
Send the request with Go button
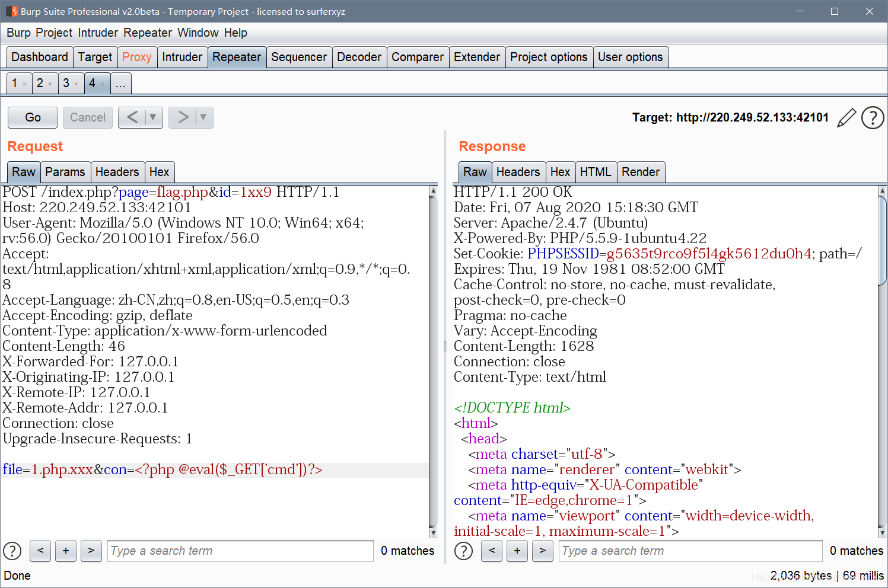tap(33, 117)
